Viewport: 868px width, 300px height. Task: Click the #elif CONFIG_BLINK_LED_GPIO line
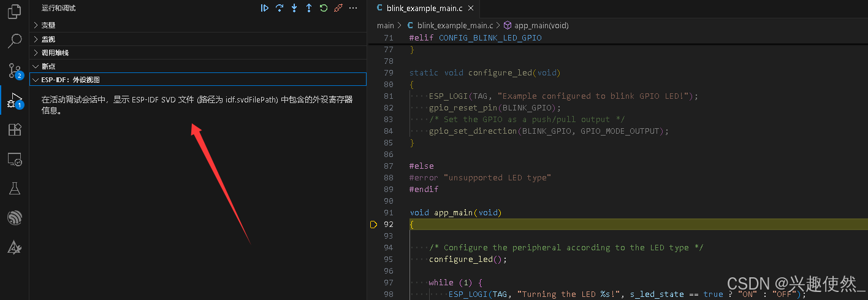476,38
